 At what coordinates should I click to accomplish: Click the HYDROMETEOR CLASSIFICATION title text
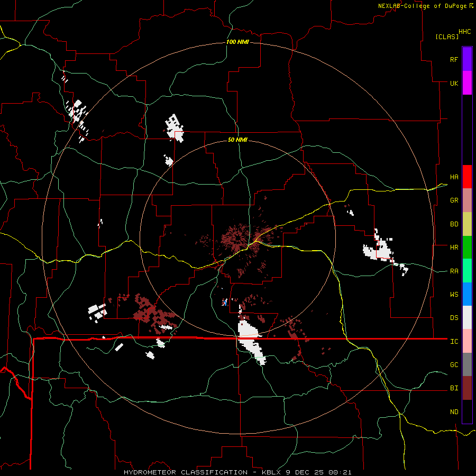(186, 472)
